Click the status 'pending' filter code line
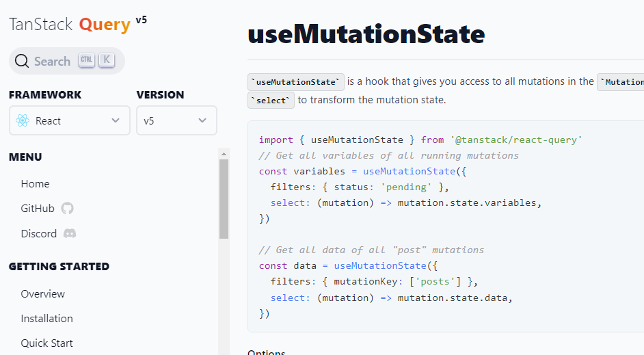Screen dimensions: 644x355 [x=360, y=187]
